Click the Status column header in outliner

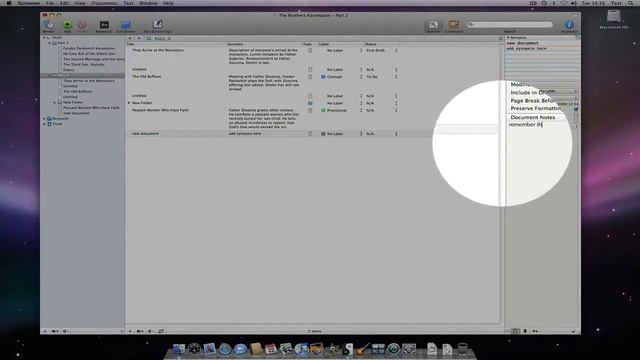(x=381, y=44)
